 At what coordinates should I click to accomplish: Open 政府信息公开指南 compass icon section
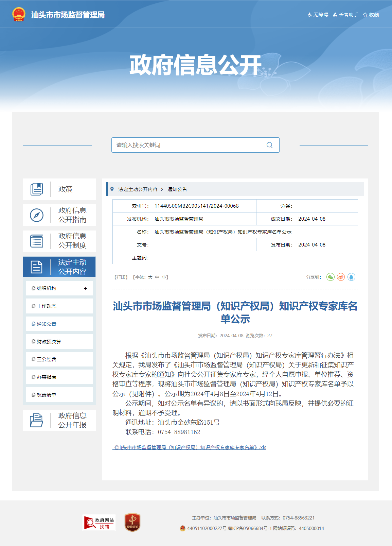point(37,215)
